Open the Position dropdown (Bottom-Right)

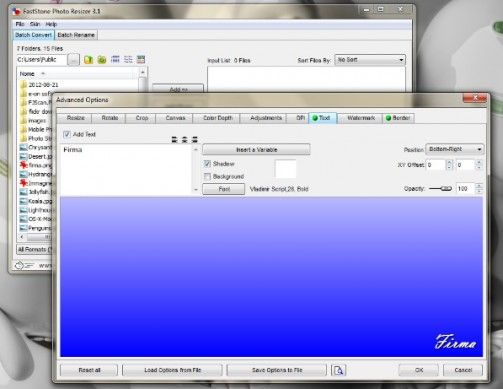(x=455, y=149)
